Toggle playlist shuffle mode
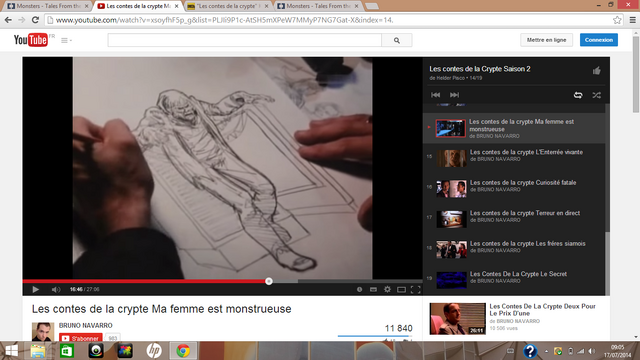This screenshot has width=640, height=360. coord(596,95)
